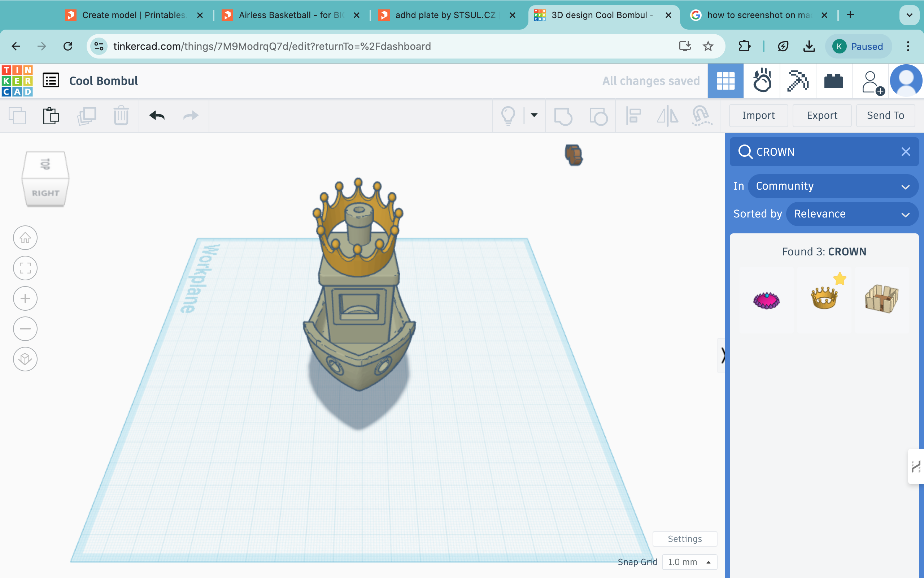The height and width of the screenshot is (578, 924).
Task: Collapse the shapes panel with the chevron handle
Action: (722, 355)
